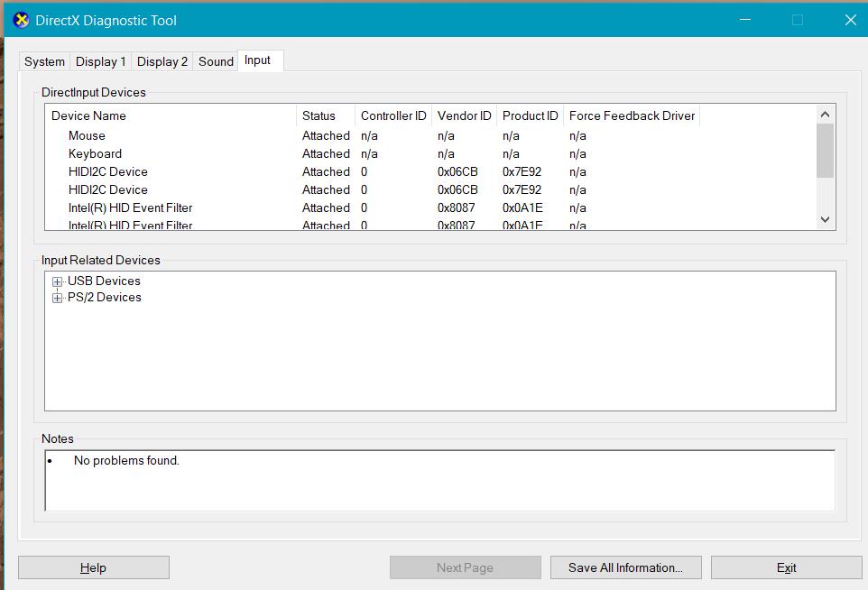Switch to the System tab

point(44,61)
